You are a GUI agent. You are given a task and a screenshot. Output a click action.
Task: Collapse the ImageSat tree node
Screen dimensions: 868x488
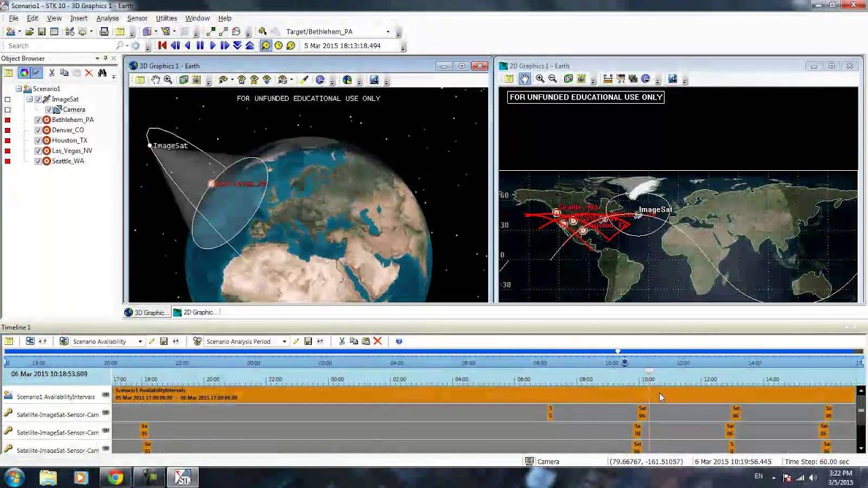[29, 99]
